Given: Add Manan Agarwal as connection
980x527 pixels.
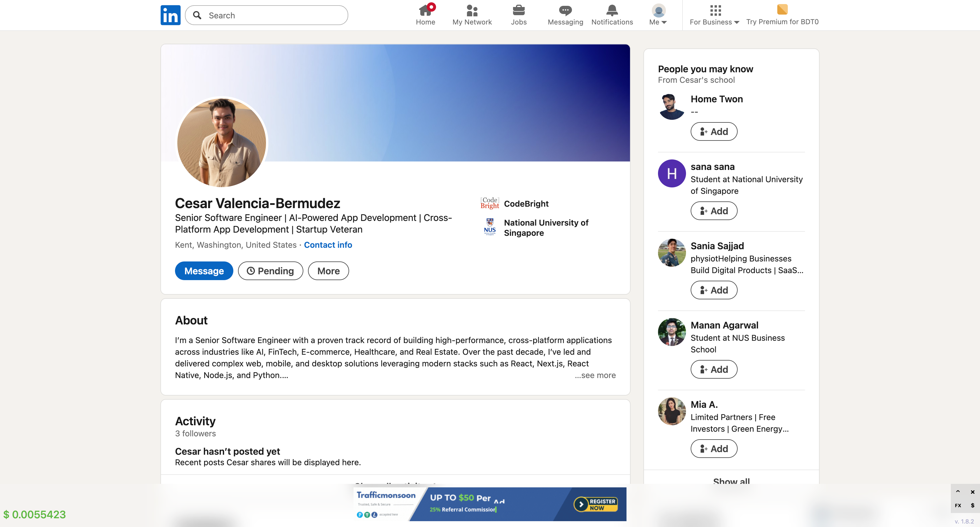Looking at the screenshot, I should coord(714,369).
